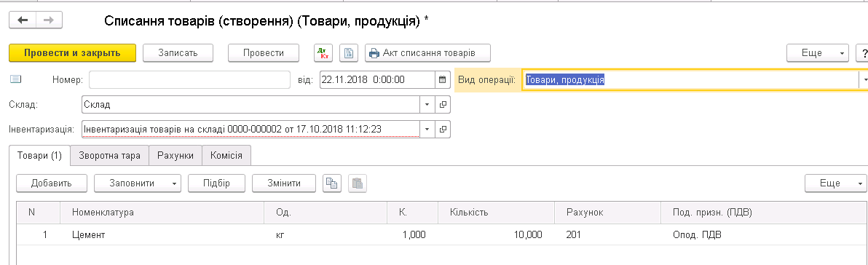This screenshot has width=868, height=265.
Task: Print Акт списання товарів
Action: point(428,53)
